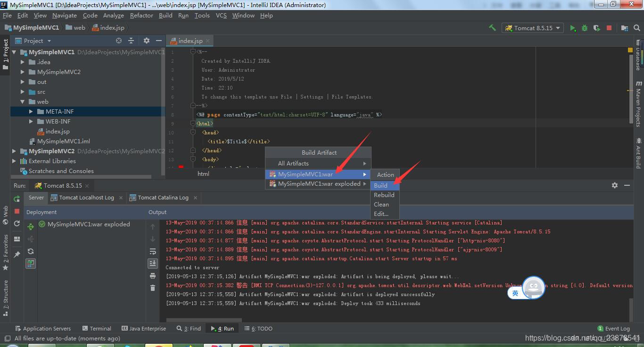This screenshot has height=347, width=644.
Task: Open the Refactor menu
Action: [141, 16]
